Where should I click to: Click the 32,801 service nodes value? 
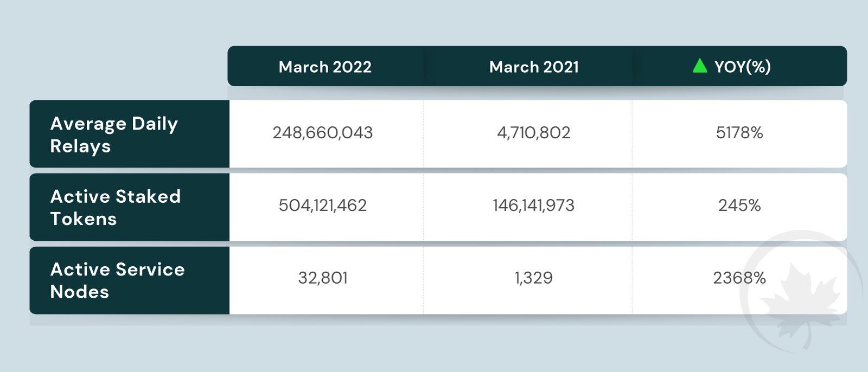point(323,278)
